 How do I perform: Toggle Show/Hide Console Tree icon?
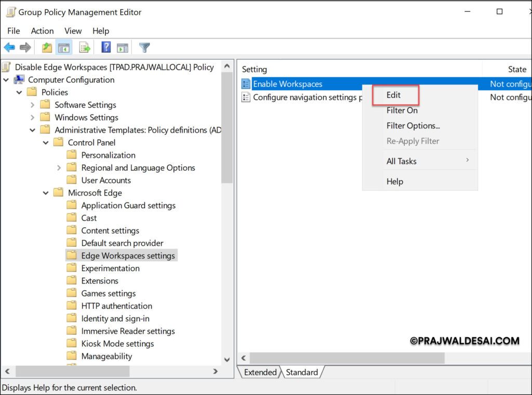64,48
